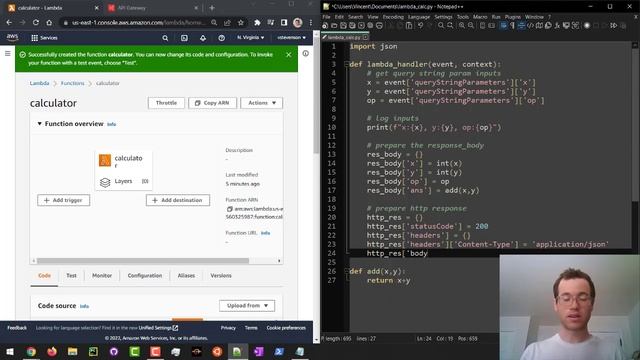
Task: Open File Explorer from the taskbar
Action: pyautogui.click(x=73, y=351)
